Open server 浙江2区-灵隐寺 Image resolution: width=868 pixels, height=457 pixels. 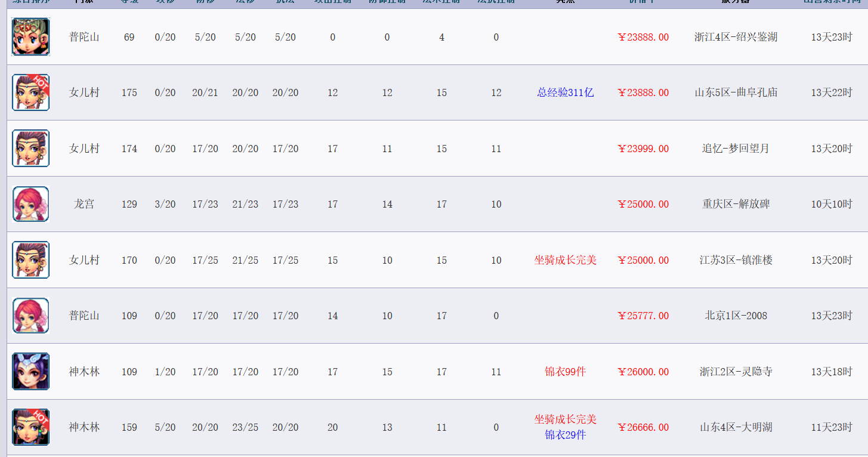click(x=736, y=372)
